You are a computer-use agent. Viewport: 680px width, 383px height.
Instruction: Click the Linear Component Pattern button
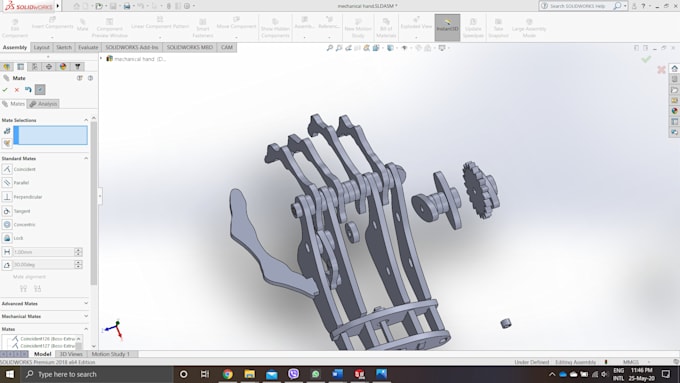(160, 25)
